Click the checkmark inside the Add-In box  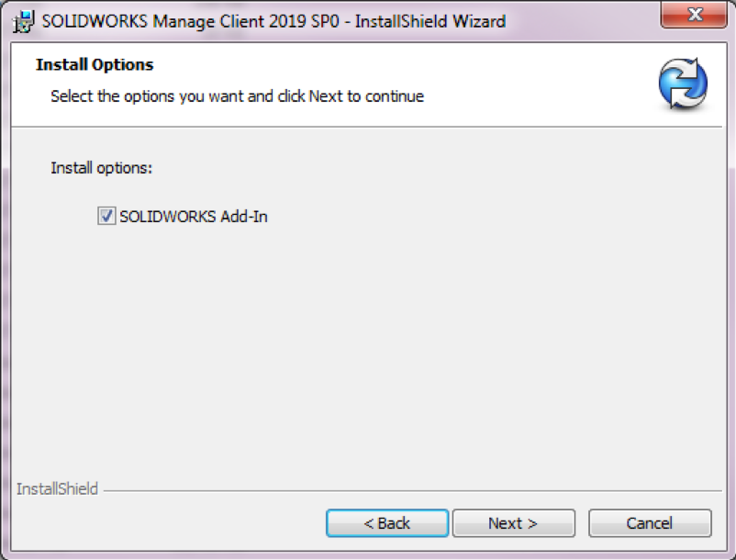coord(106,216)
